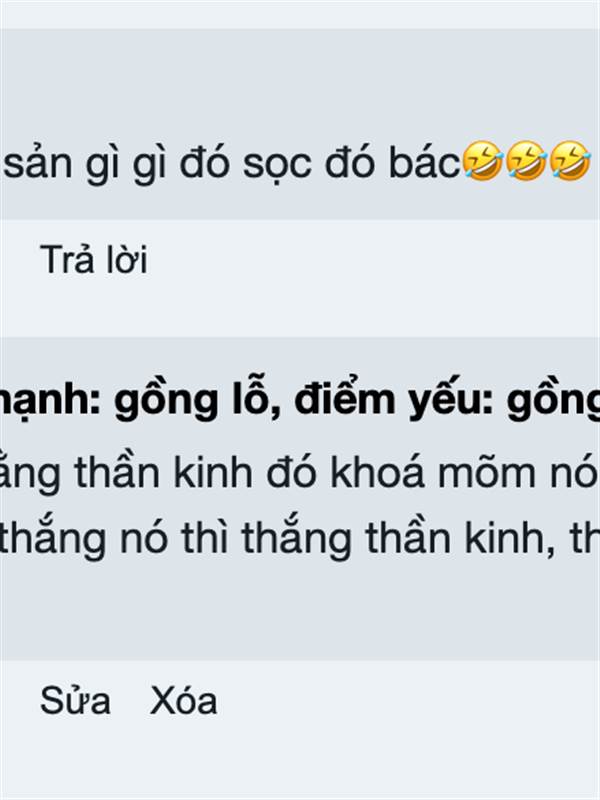600x800 pixels.
Task: Click Xóa to delete the comment
Action: (184, 701)
